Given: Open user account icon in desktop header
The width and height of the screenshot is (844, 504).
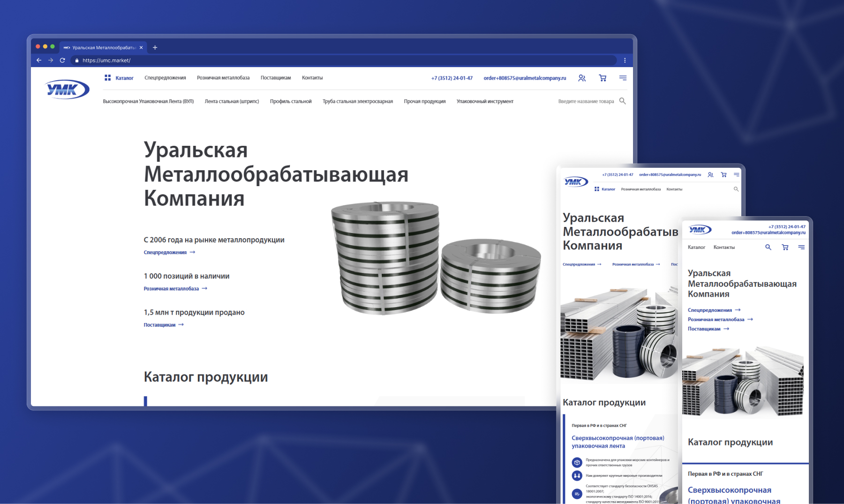Looking at the screenshot, I should pyautogui.click(x=582, y=78).
